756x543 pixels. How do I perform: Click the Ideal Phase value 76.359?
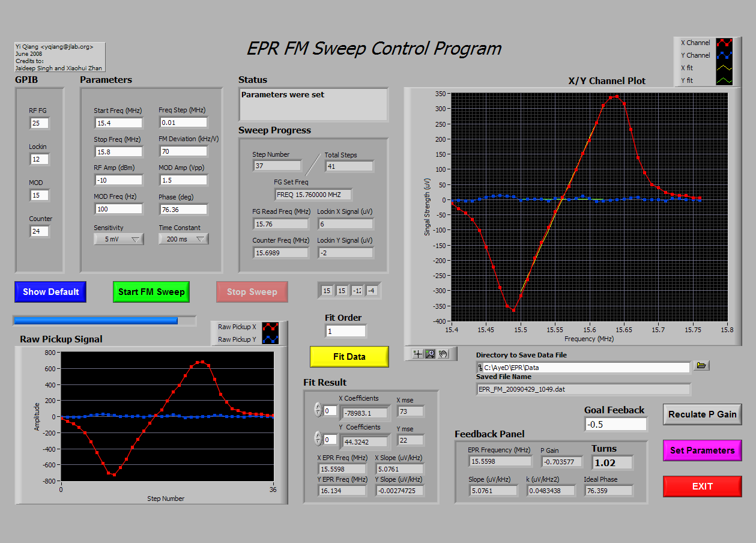[608, 491]
